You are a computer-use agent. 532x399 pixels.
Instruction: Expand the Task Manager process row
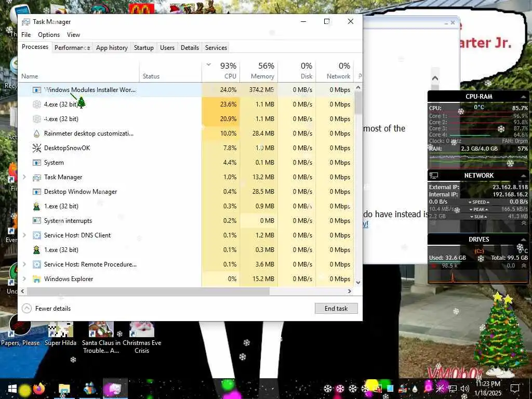coord(24,177)
